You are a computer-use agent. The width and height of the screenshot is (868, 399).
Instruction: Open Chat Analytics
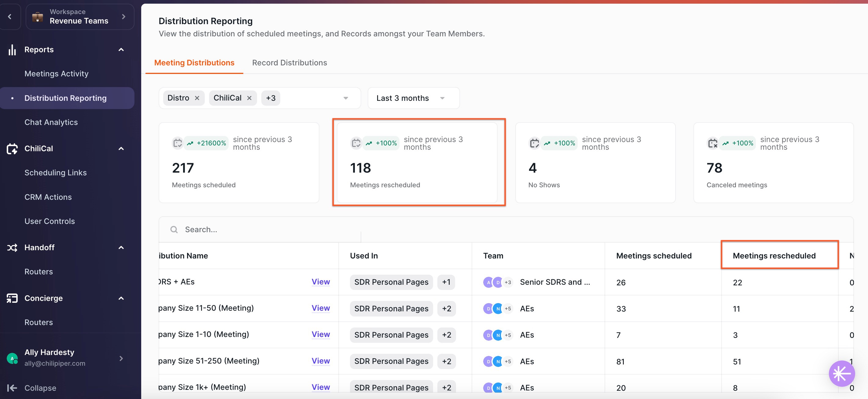tap(51, 122)
